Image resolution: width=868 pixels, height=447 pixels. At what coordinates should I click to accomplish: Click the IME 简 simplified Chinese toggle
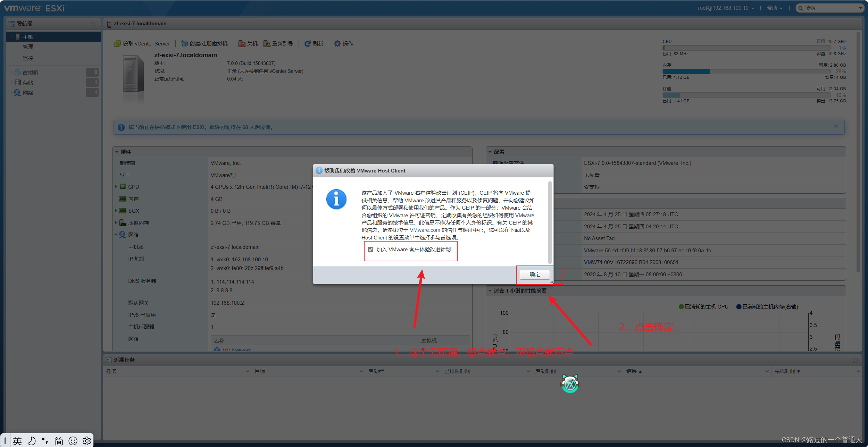[59, 441]
